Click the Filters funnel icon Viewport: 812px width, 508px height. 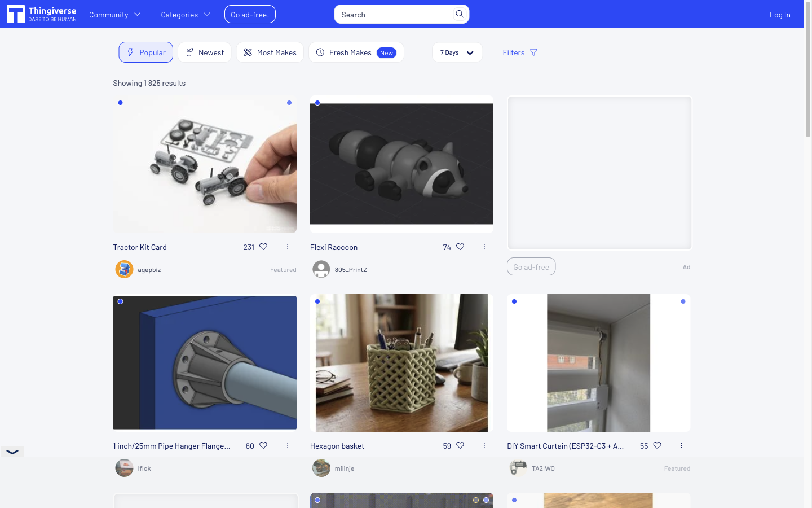(533, 52)
